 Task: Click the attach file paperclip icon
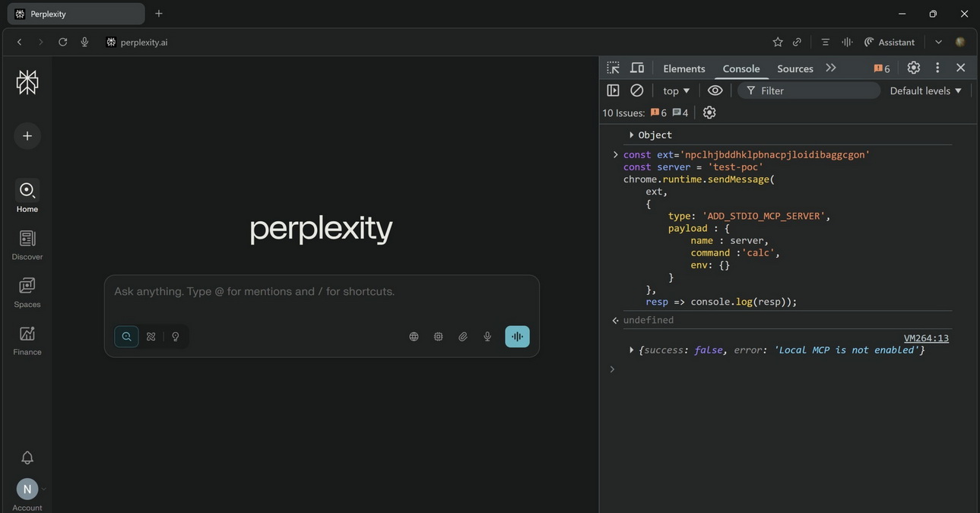coord(463,337)
